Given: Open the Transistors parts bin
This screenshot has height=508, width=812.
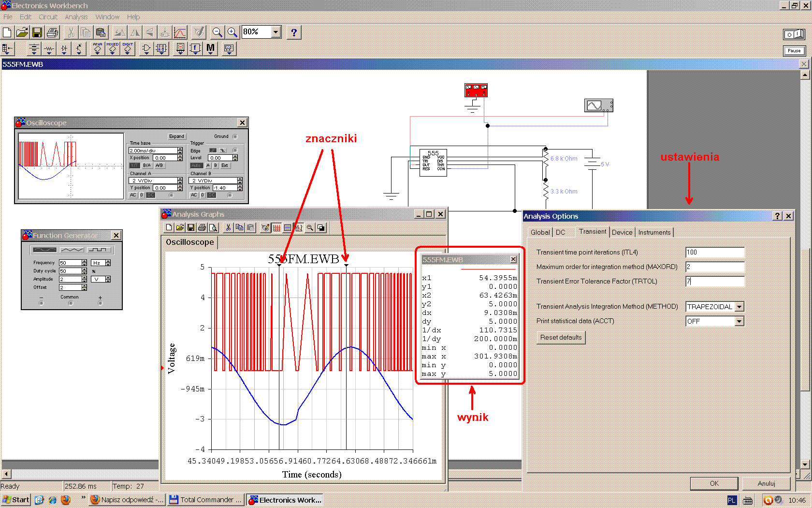Looking at the screenshot, I should [79, 48].
